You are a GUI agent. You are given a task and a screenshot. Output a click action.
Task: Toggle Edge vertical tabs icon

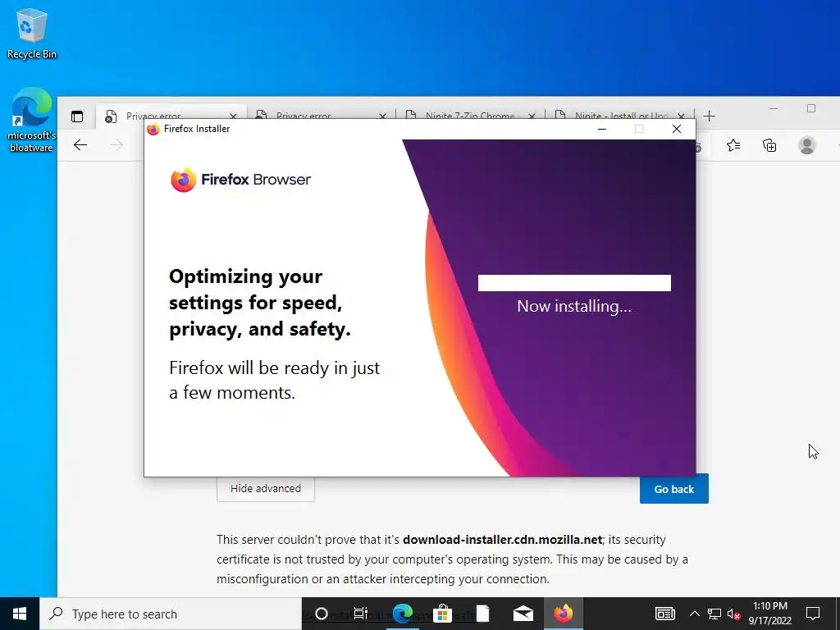pos(77,116)
